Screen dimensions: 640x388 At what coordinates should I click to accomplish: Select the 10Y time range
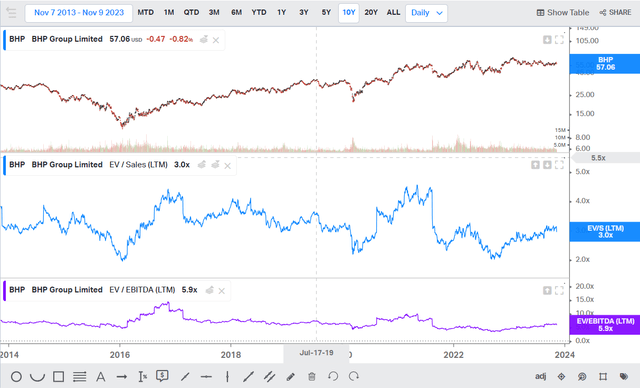click(349, 13)
